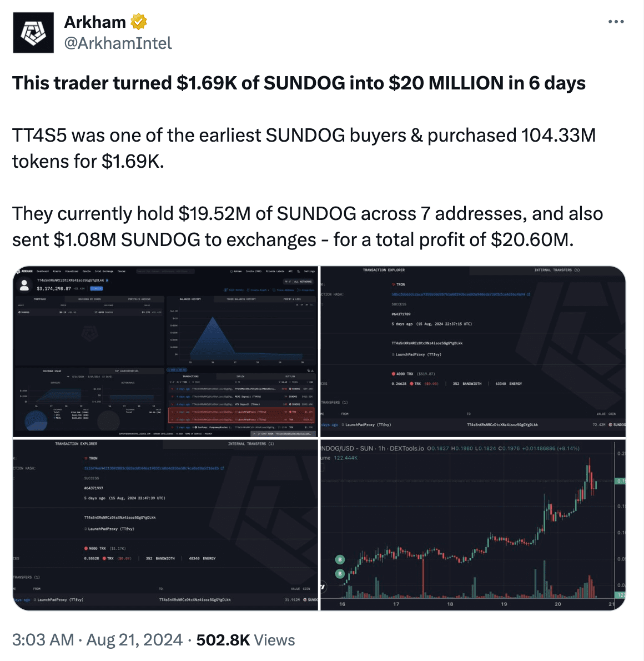The image size is (644, 661).
Task: Click the 502.8K Views count
Action: click(245, 640)
